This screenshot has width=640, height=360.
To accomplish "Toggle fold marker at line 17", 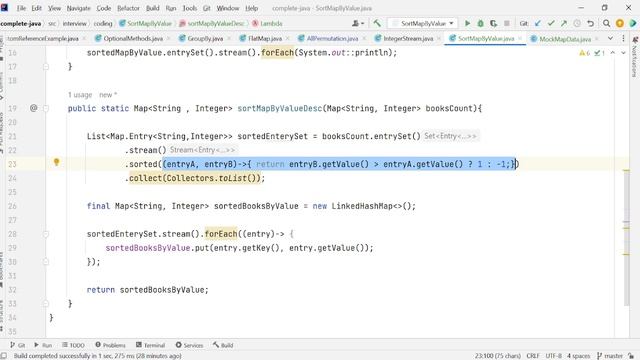I will (x=46, y=67).
